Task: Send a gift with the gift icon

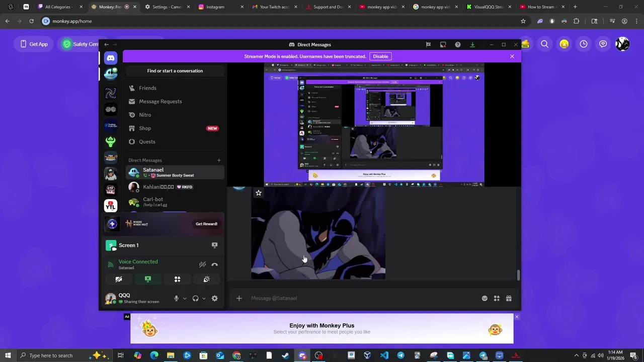Action: 509,298
